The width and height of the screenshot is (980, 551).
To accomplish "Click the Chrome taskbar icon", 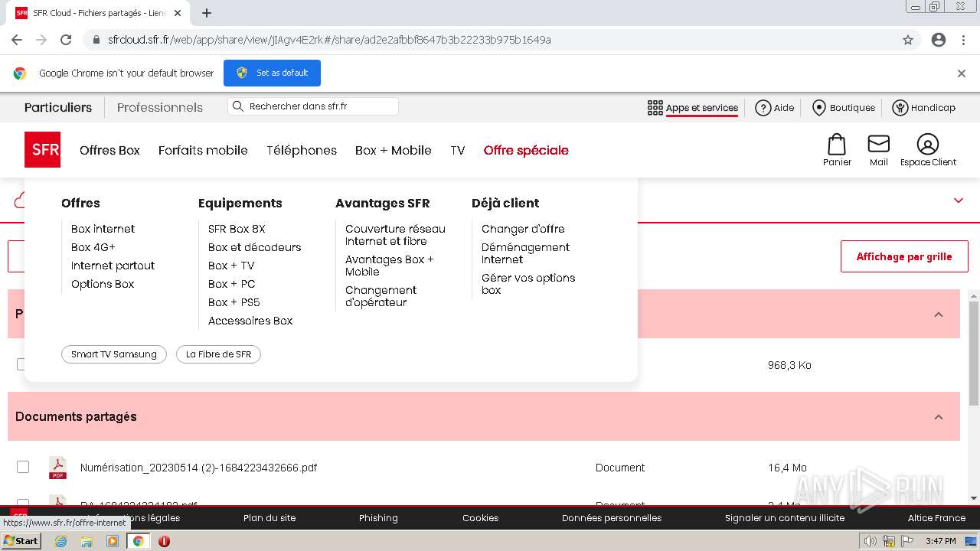I will [x=139, y=541].
